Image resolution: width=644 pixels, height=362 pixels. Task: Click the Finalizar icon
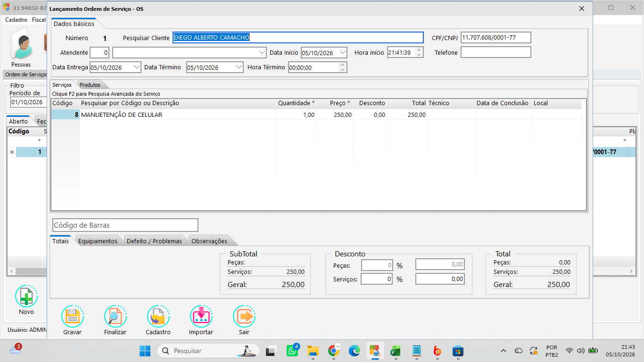[x=116, y=316]
